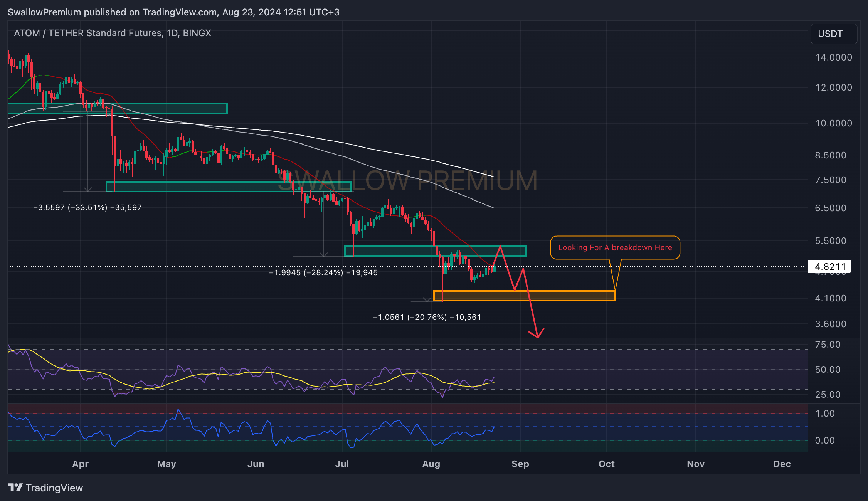Select the Looking For A breakdown Here callout
The width and height of the screenshot is (868, 501).
(615, 247)
